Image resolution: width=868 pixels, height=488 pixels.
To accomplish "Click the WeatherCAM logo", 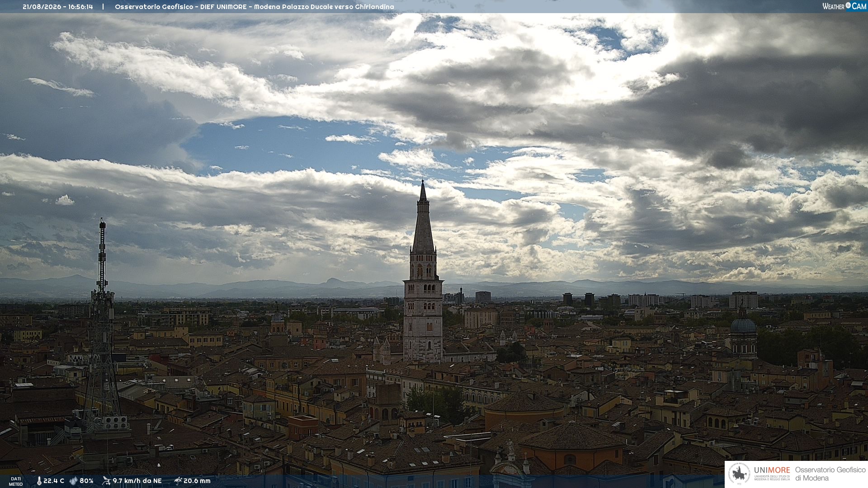I will tap(844, 6).
